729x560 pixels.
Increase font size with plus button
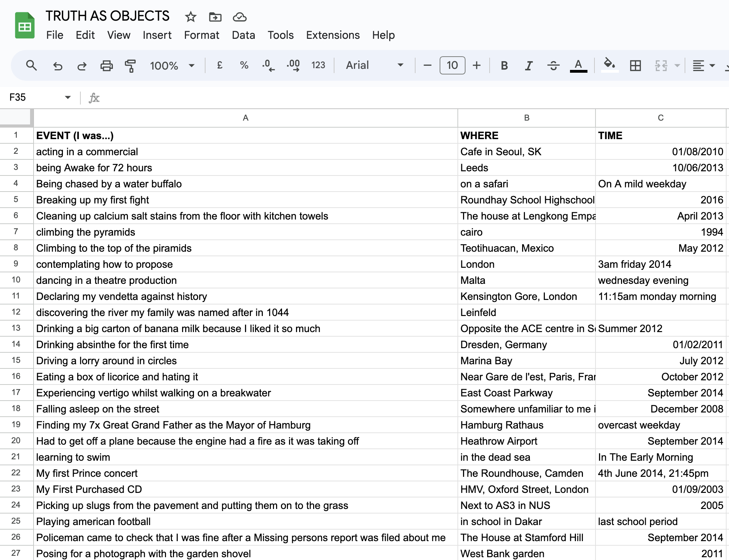tap(476, 65)
